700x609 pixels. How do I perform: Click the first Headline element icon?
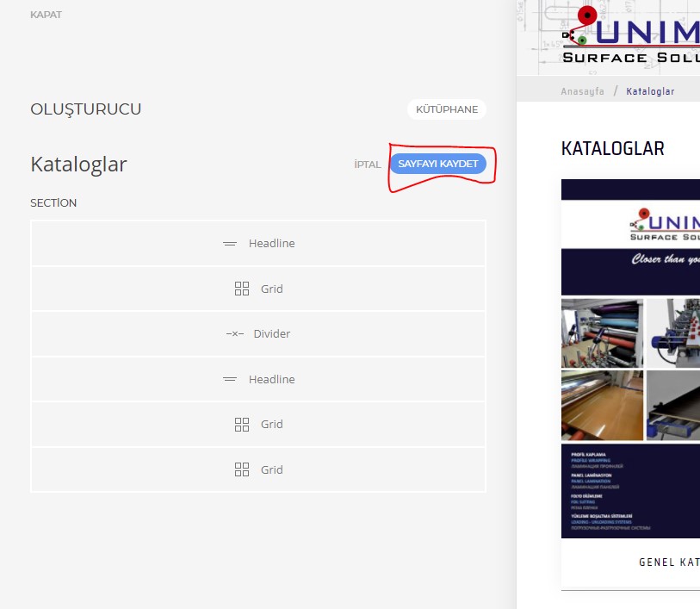(x=230, y=244)
